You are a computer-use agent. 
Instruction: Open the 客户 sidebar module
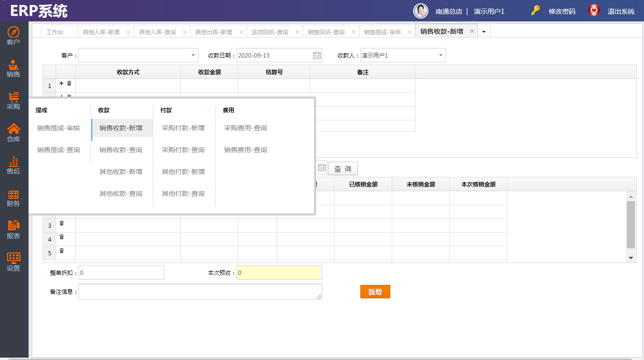[x=13, y=36]
